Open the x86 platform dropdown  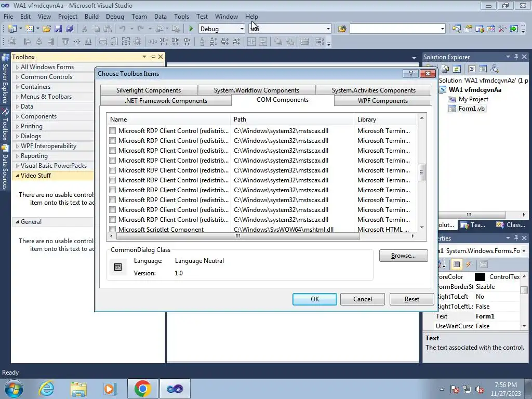328,29
